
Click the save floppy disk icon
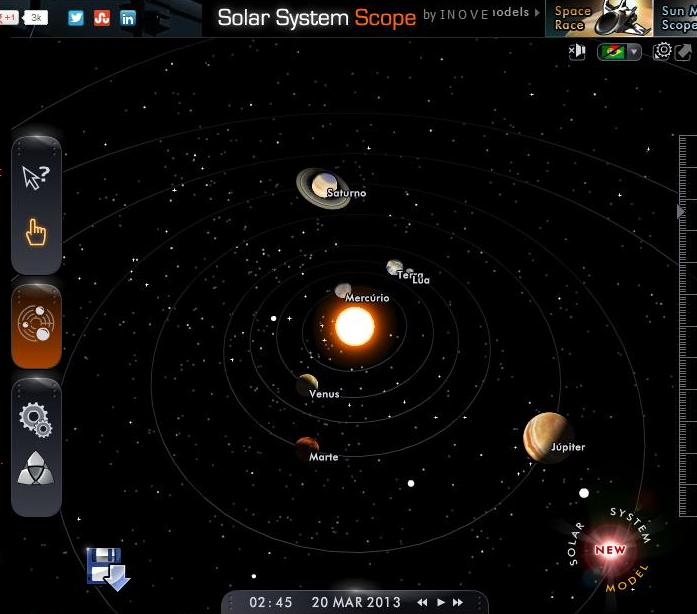click(x=108, y=569)
